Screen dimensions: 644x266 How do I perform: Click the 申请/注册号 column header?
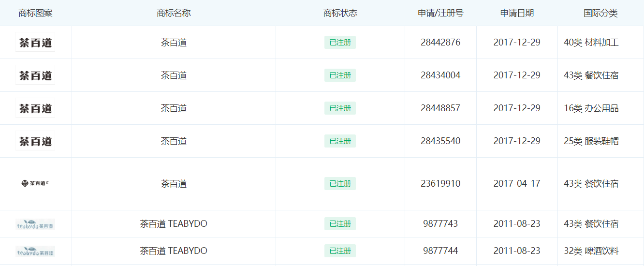(440, 13)
